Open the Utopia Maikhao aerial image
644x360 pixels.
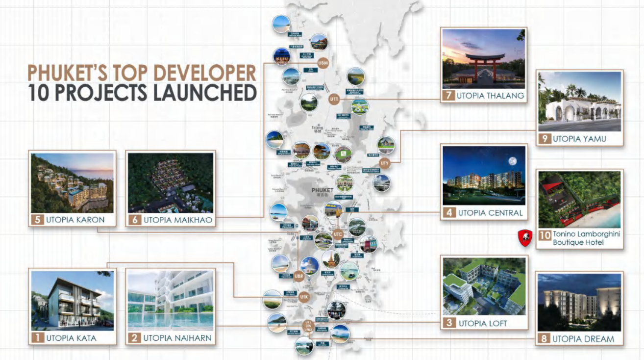click(x=171, y=183)
